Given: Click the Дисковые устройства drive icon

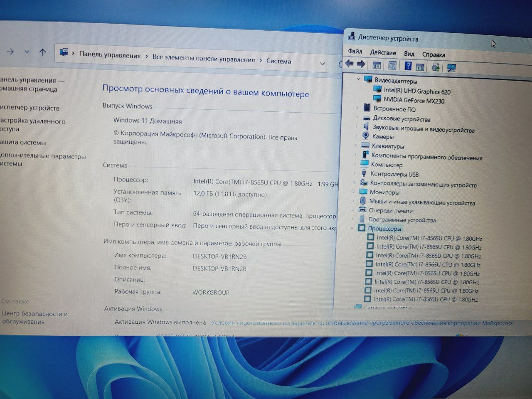Looking at the screenshot, I should tap(366, 117).
